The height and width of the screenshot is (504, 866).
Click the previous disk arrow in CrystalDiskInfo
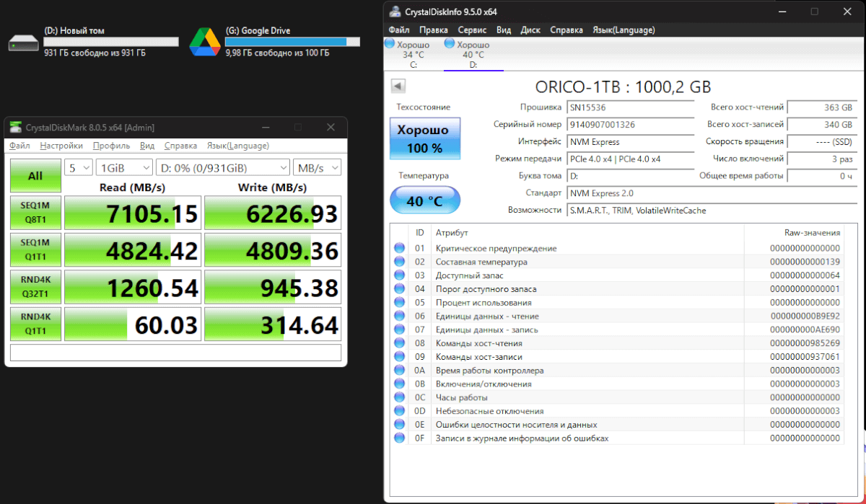(x=397, y=87)
